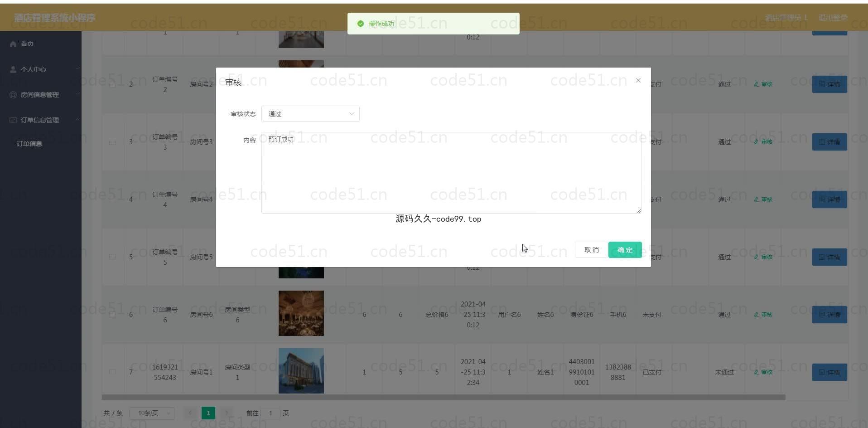
Task: Open room photo thumbnail in row 6
Action: [x=301, y=313]
